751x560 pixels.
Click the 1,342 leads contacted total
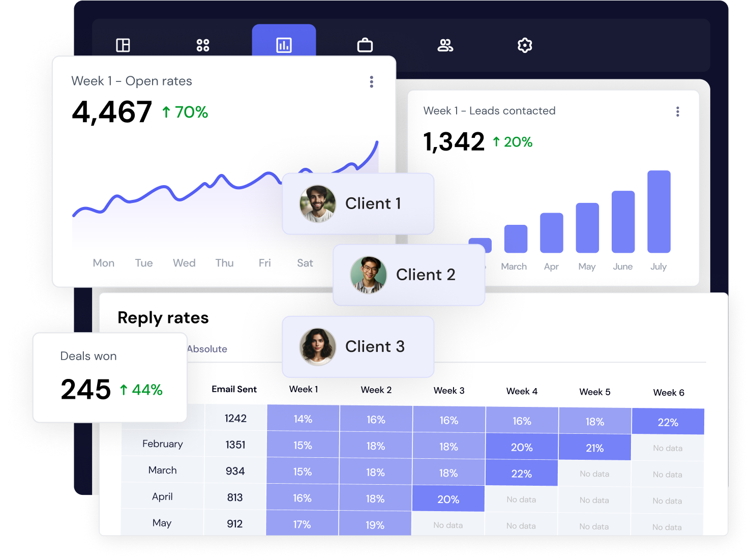pyautogui.click(x=454, y=141)
